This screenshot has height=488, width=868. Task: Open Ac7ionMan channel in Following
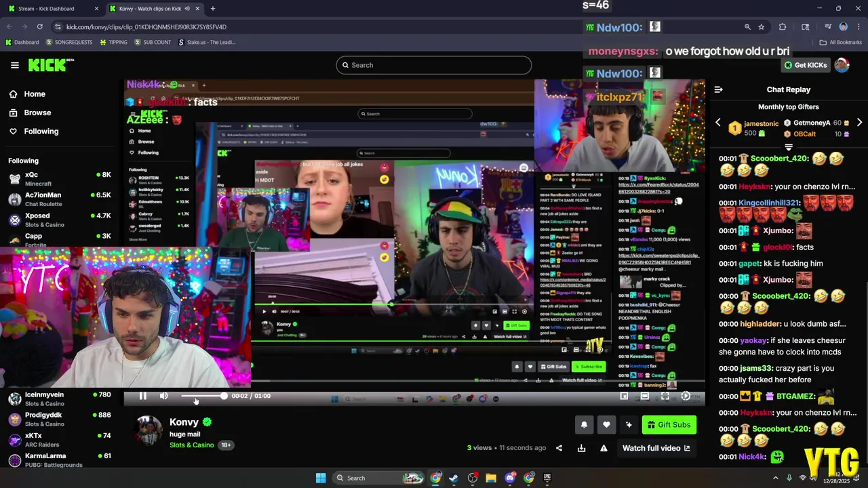(59, 199)
